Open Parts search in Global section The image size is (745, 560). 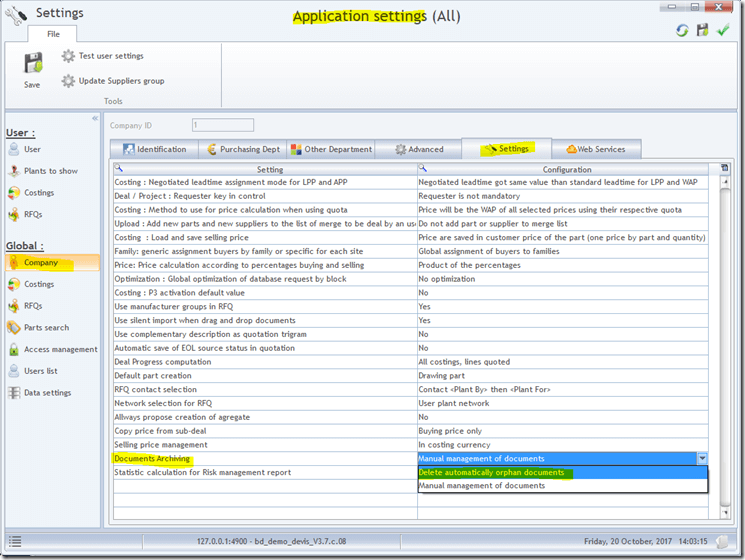click(x=46, y=328)
